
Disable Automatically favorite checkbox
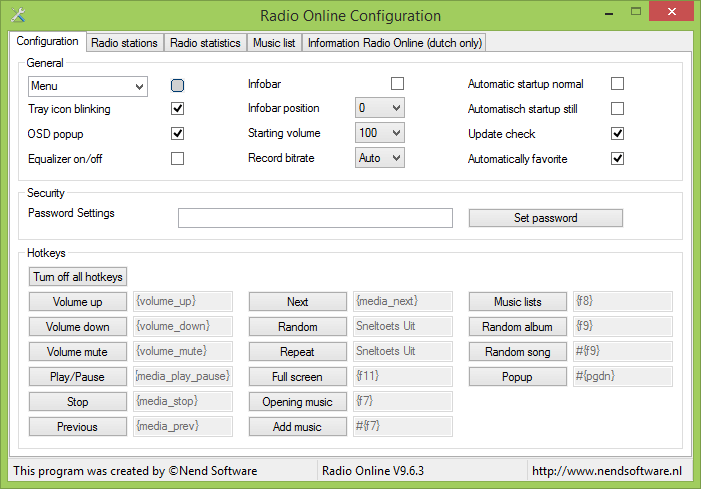coord(617,159)
